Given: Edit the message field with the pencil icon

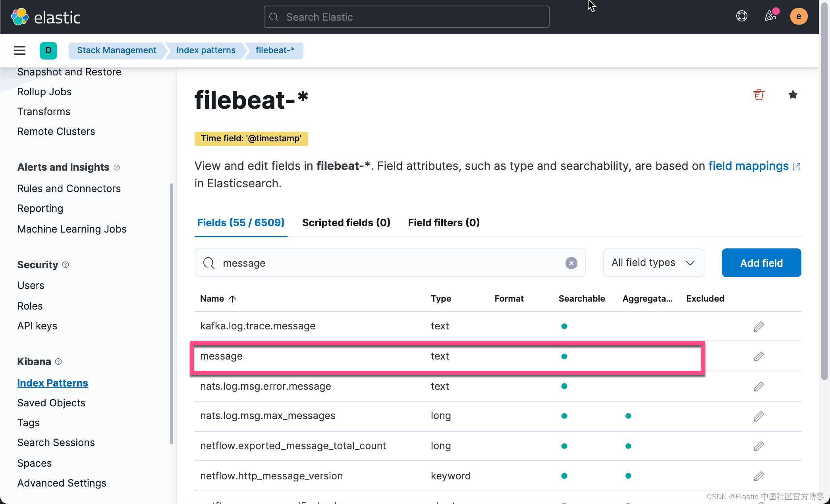Looking at the screenshot, I should pos(758,356).
